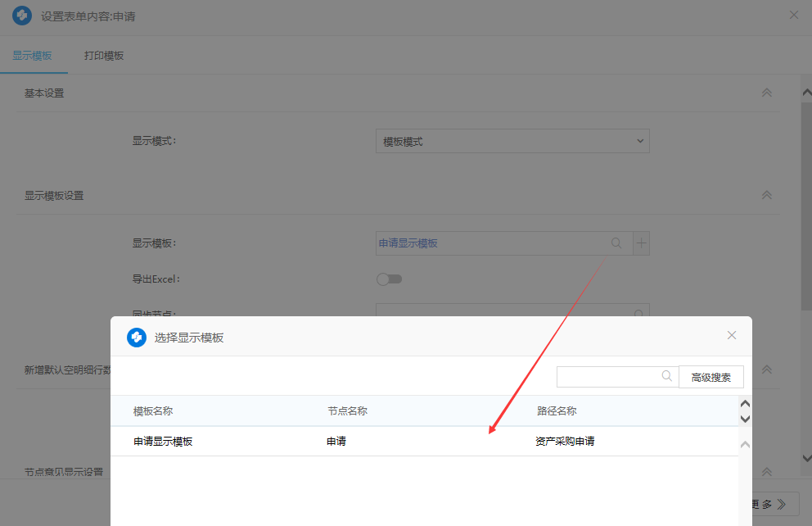Click the magnifier icon in dialog search box
This screenshot has width=812, height=526.
(x=667, y=376)
